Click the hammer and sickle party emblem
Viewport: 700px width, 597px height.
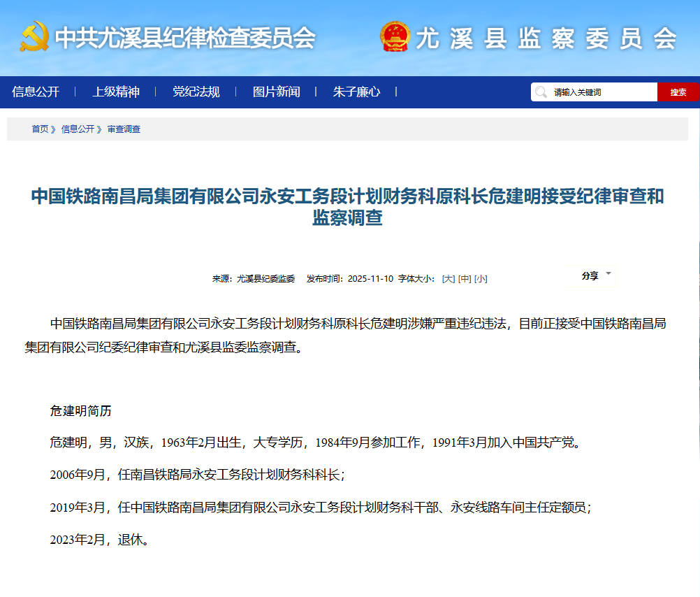34,36
